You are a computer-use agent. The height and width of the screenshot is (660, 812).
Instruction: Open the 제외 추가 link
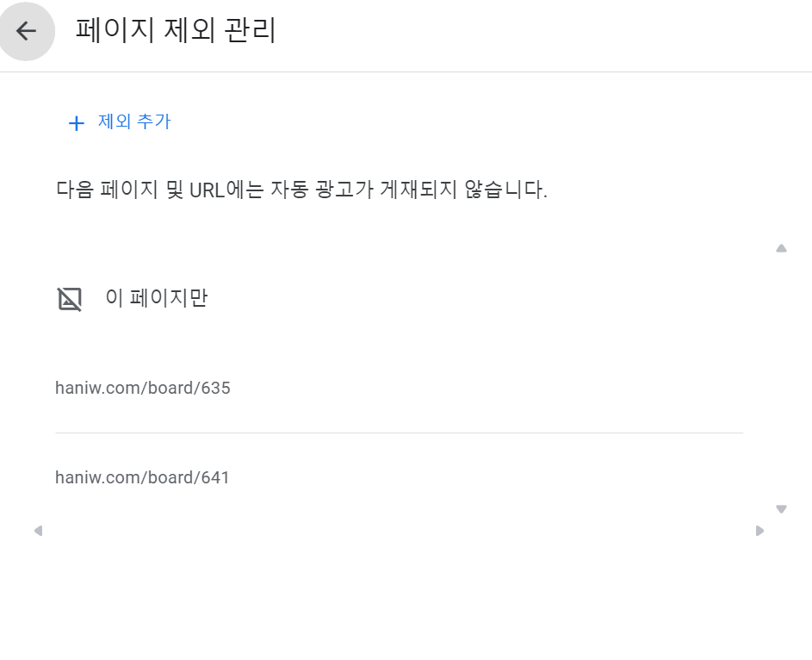click(x=120, y=122)
